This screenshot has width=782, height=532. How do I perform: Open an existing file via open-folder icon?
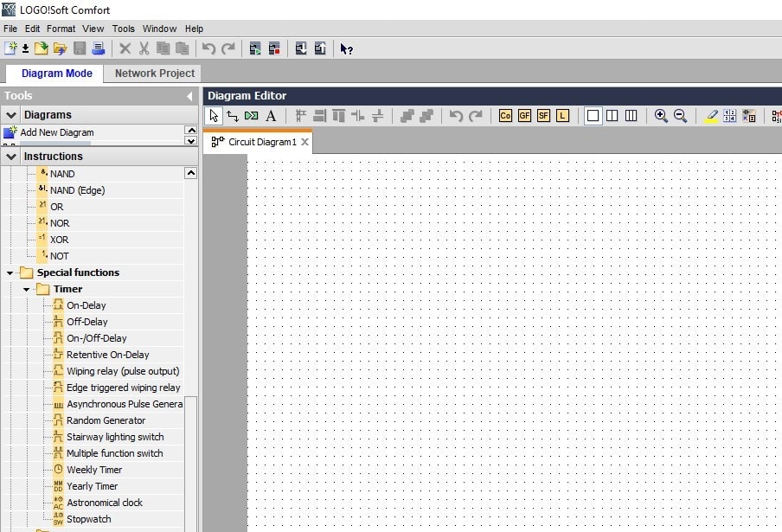61,48
